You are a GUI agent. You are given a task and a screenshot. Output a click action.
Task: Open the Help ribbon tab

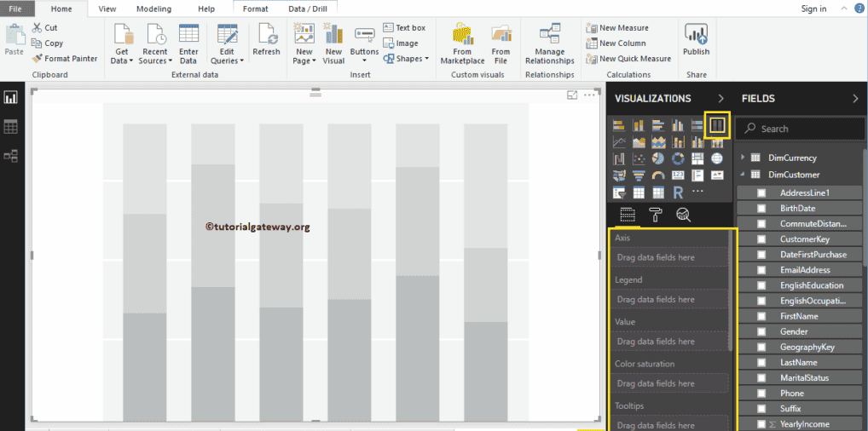click(206, 9)
